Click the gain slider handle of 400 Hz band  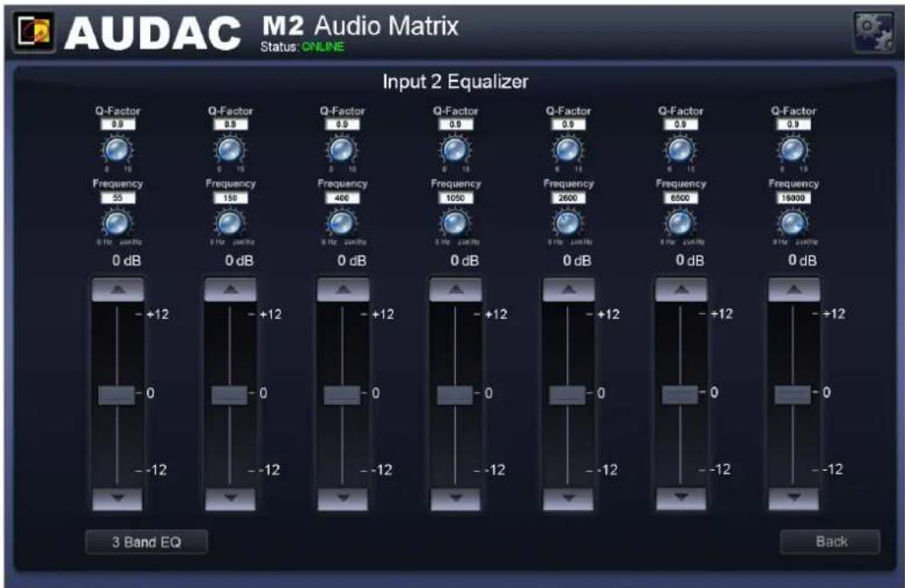pyautogui.click(x=342, y=395)
